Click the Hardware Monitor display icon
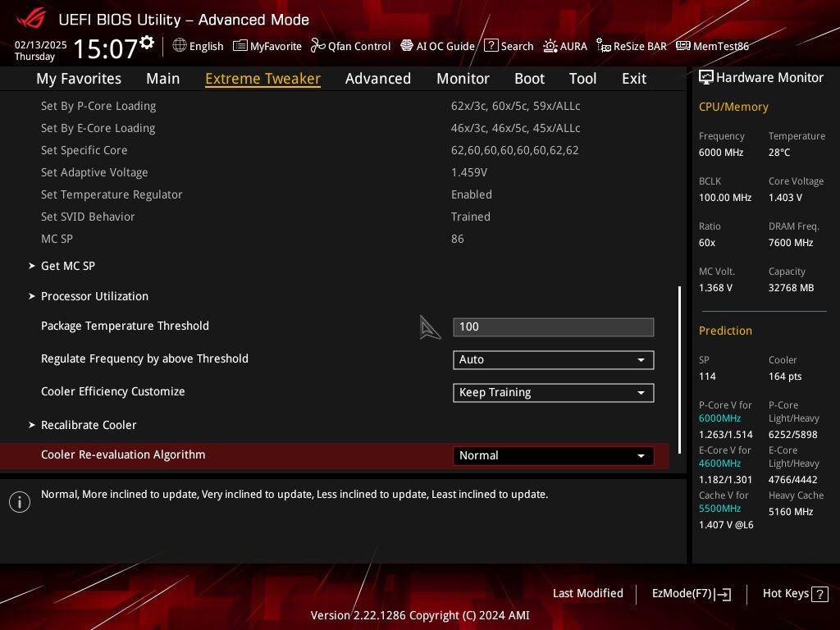The width and height of the screenshot is (840, 630). click(x=706, y=78)
